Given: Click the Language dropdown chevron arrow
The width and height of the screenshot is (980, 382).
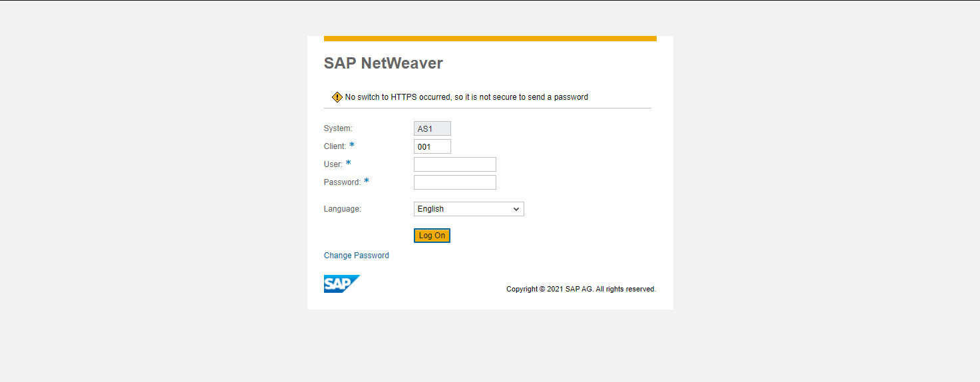Looking at the screenshot, I should [x=516, y=209].
